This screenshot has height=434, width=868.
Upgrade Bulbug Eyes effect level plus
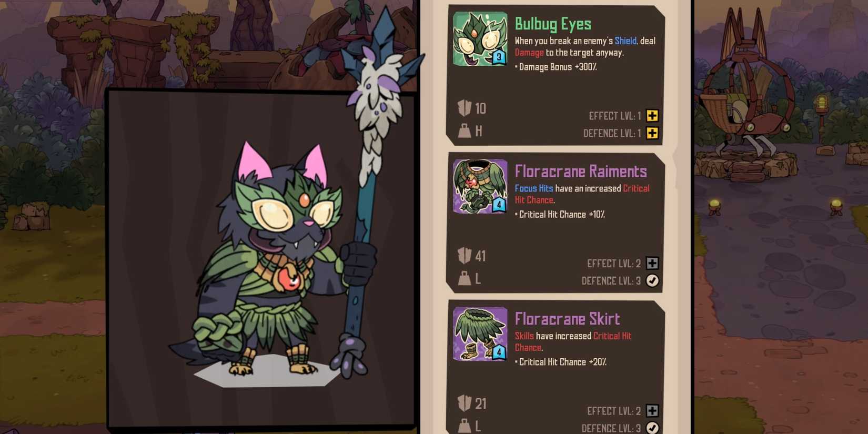pyautogui.click(x=652, y=116)
